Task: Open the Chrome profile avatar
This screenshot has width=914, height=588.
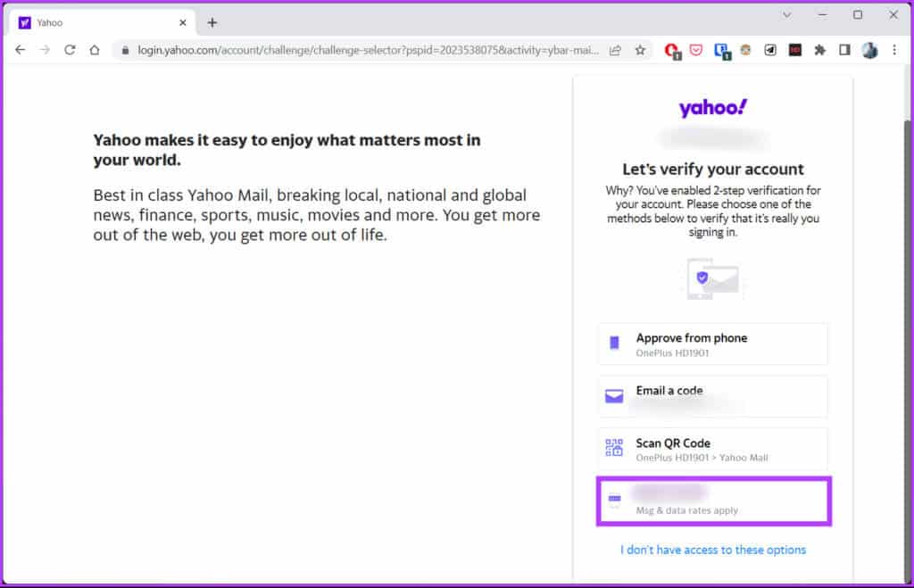Action: [869, 51]
